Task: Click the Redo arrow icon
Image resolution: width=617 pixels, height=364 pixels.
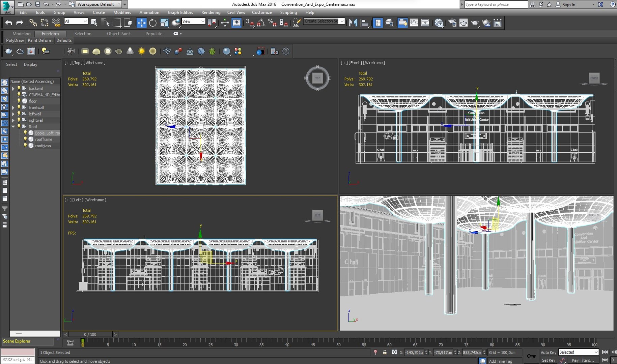Action: pyautogui.click(x=20, y=23)
